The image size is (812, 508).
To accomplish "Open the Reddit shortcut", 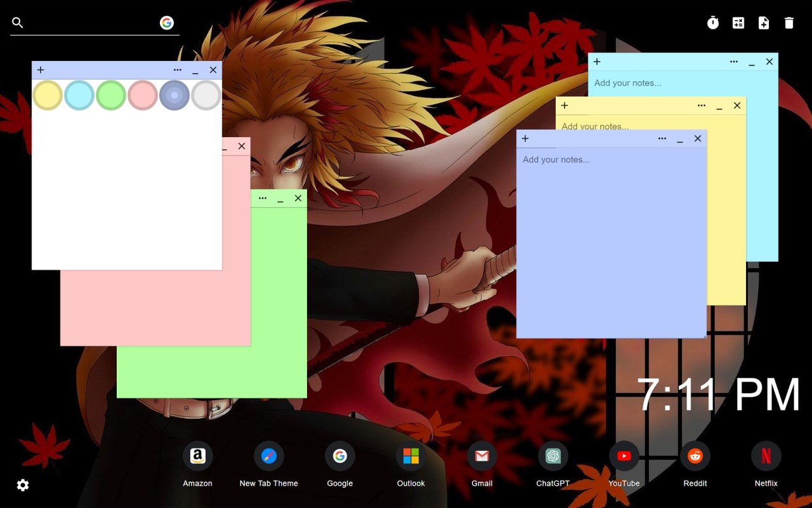I will [x=695, y=456].
